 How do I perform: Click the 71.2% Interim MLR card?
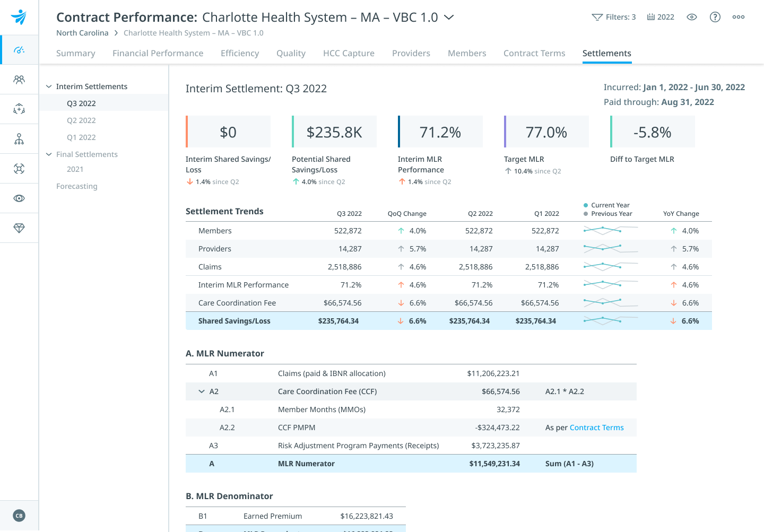click(440, 132)
